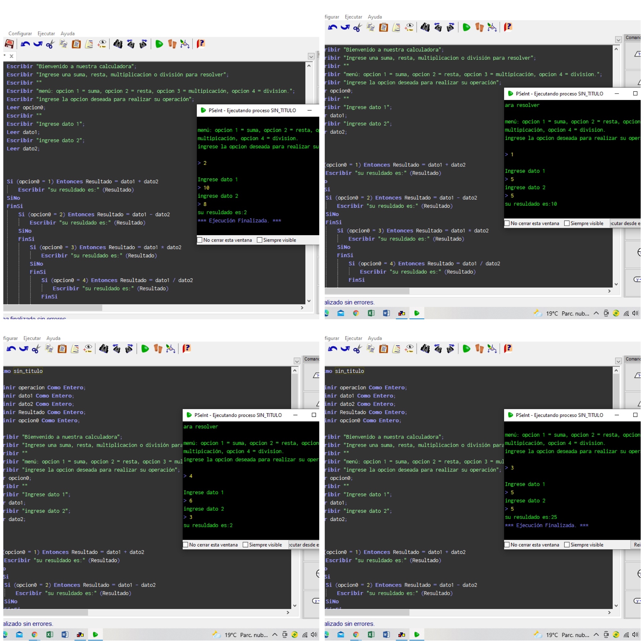
Task: Open Ejecutar menu next to Configurar
Action: [x=46, y=33]
